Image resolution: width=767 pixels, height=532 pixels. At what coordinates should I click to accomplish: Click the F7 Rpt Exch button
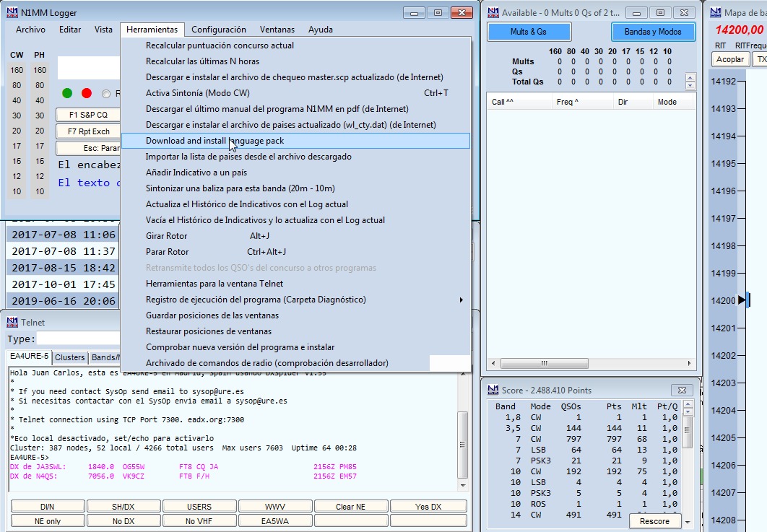(88, 131)
